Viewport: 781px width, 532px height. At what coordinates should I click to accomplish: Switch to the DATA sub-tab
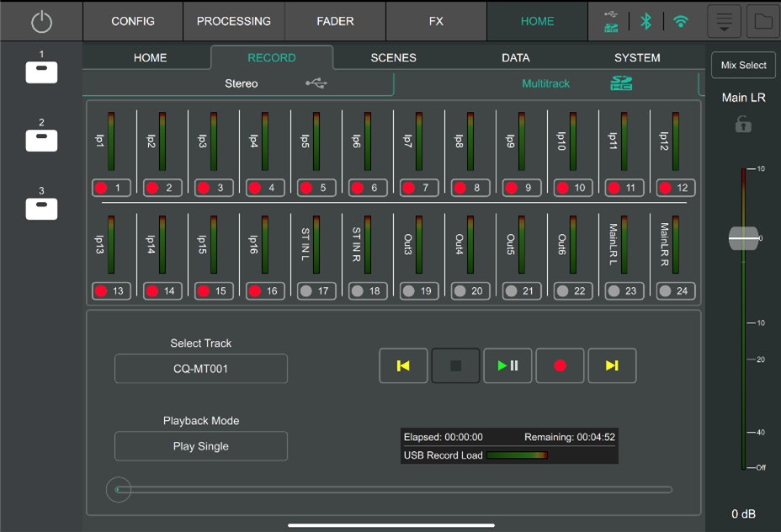516,58
